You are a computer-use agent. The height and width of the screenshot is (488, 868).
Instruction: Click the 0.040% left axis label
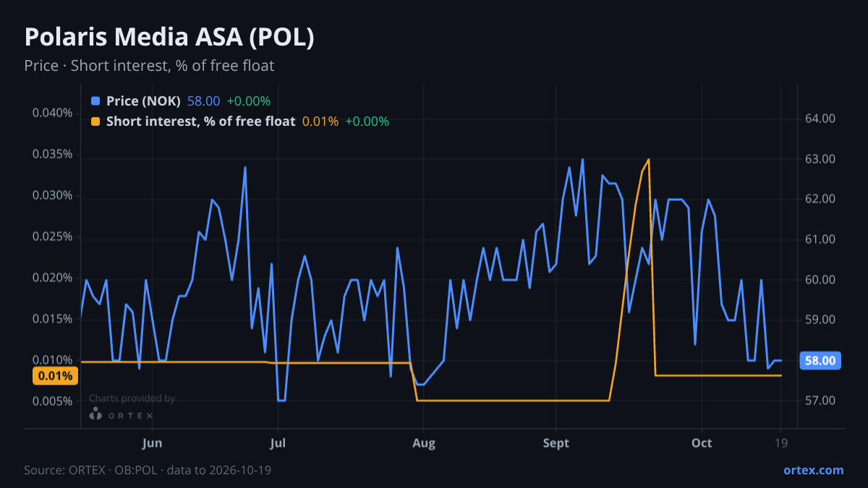pos(52,113)
